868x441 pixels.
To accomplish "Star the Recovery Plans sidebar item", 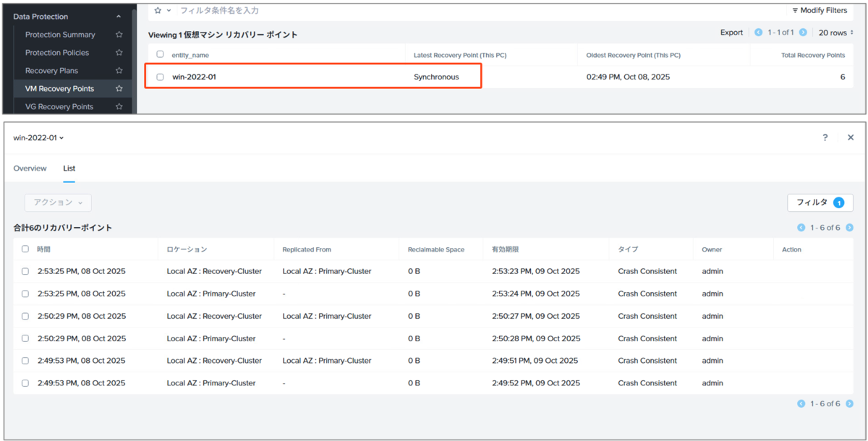I will click(x=119, y=71).
